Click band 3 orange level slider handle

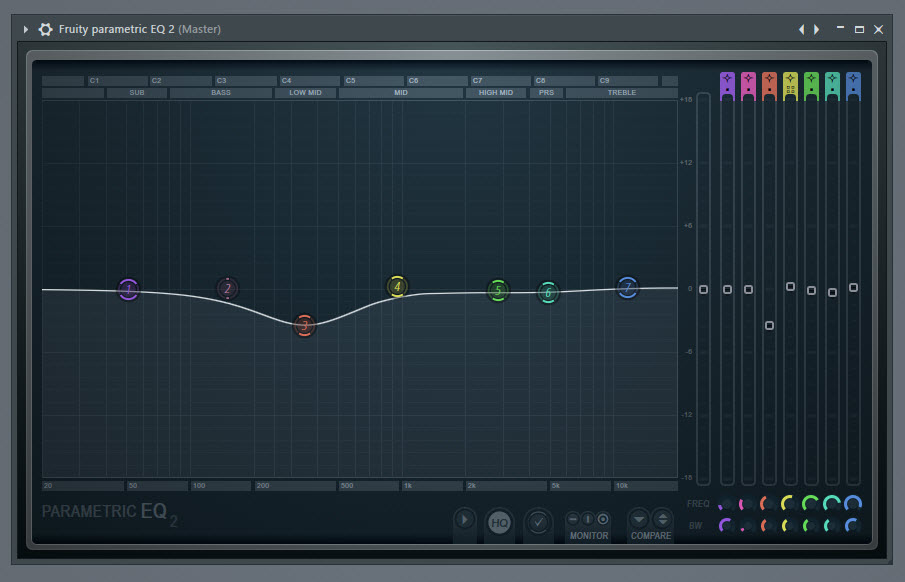pyautogui.click(x=769, y=326)
